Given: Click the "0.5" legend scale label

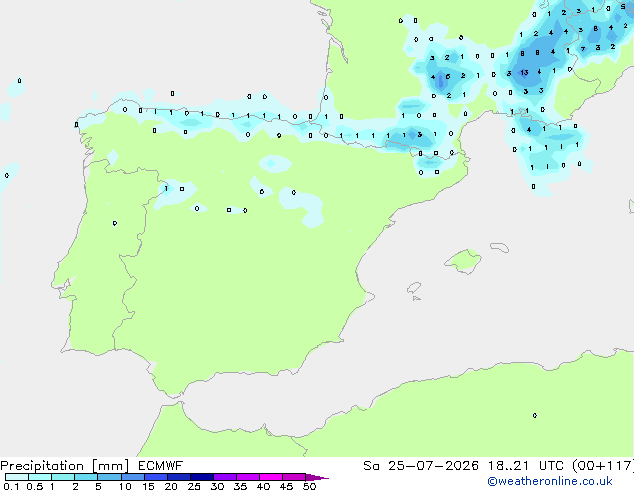Looking at the screenshot, I should (x=34, y=486).
